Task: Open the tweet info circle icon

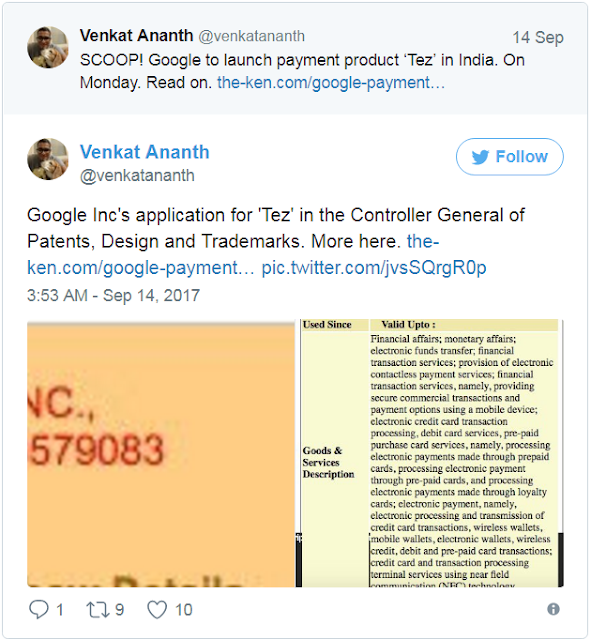Action: tap(553, 609)
